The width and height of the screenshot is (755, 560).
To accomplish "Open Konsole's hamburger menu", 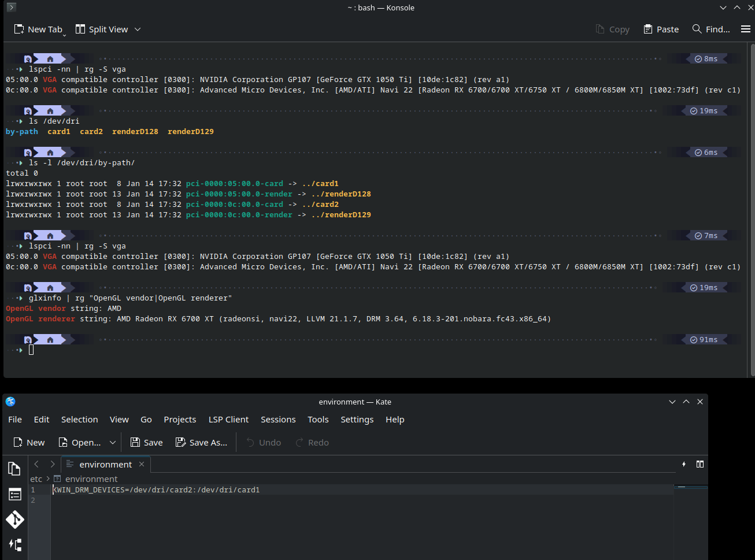I will point(746,29).
